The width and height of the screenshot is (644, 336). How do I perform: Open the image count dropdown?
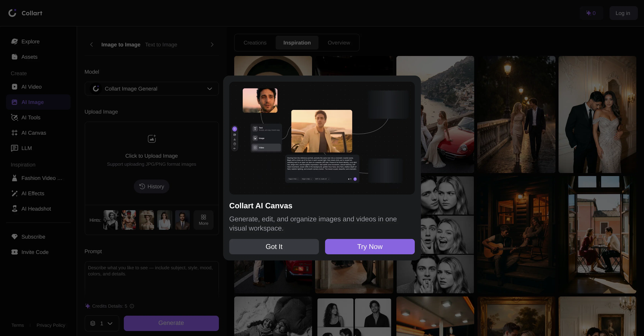(x=102, y=323)
